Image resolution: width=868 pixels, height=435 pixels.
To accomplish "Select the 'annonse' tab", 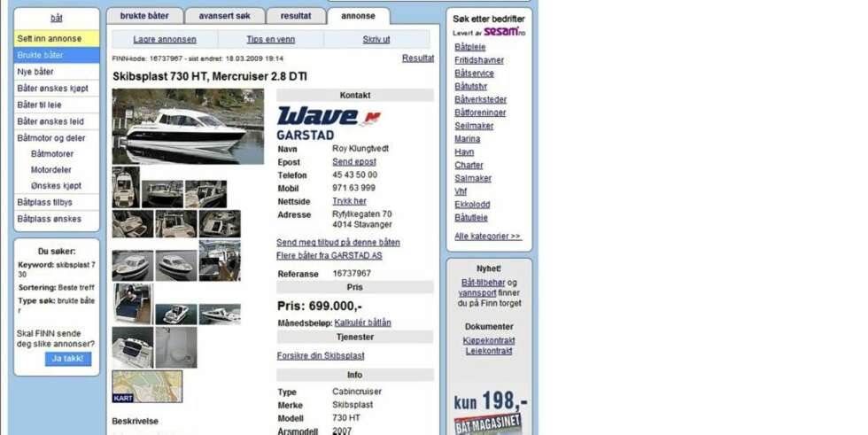I will (x=358, y=16).
